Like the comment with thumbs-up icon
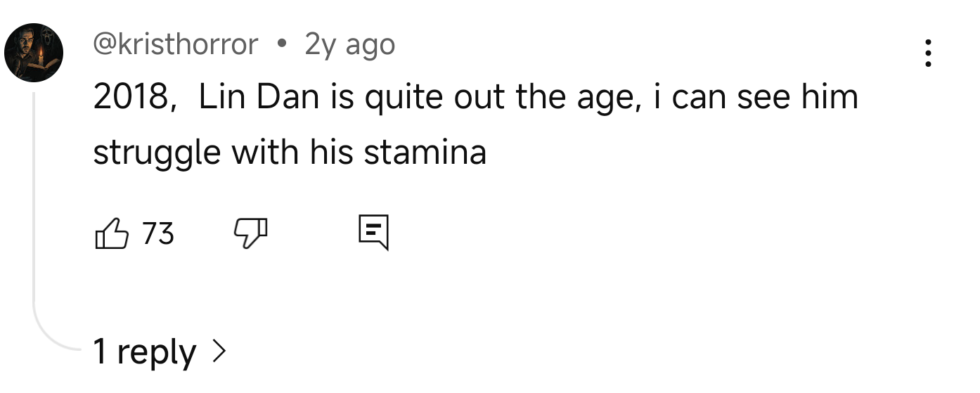The width and height of the screenshot is (980, 393). pos(111,233)
